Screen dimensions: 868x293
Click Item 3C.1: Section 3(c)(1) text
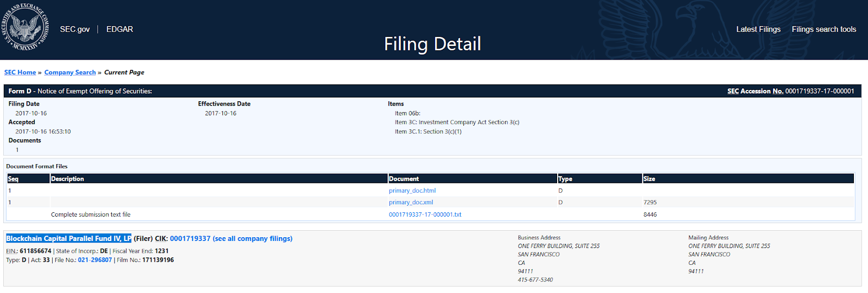[428, 132]
